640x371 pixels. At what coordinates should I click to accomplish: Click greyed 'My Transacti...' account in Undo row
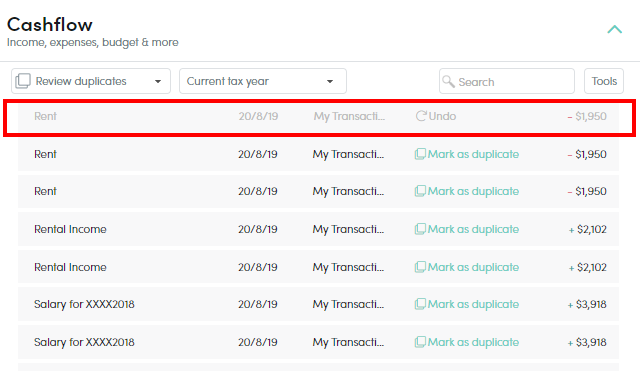tap(349, 116)
